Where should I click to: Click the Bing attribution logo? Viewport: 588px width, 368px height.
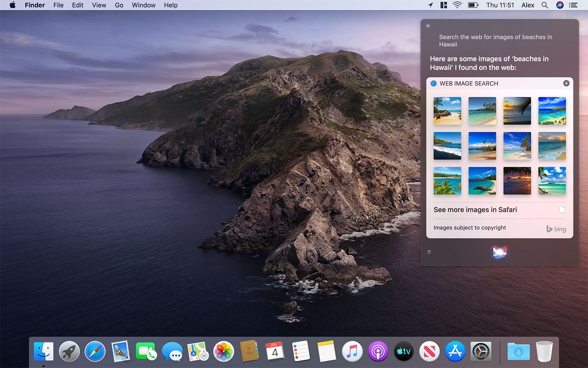(x=556, y=229)
